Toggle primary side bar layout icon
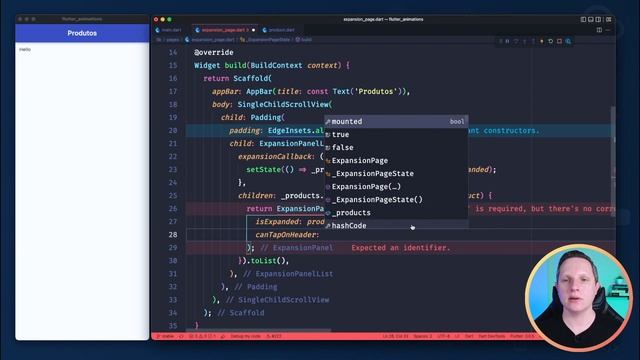 [x=583, y=19]
